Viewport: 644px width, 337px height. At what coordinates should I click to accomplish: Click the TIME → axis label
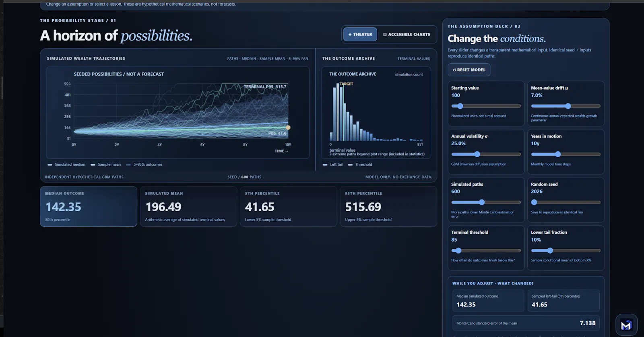pos(281,151)
